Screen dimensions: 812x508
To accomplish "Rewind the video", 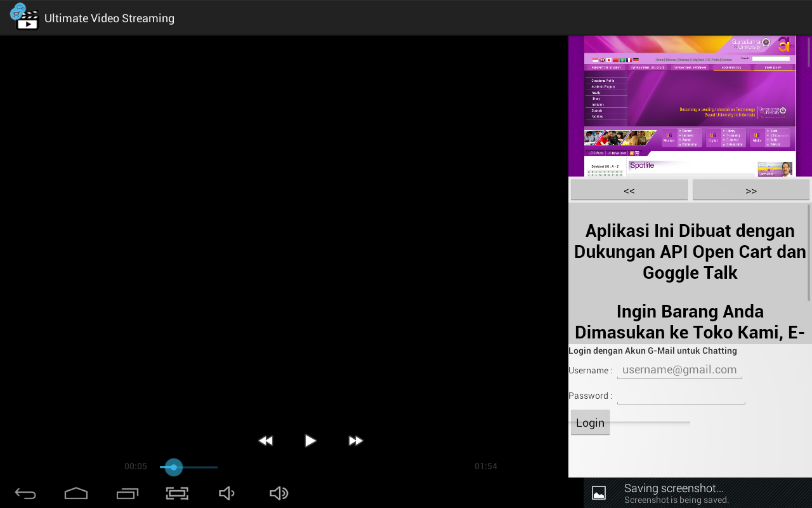I will [265, 441].
